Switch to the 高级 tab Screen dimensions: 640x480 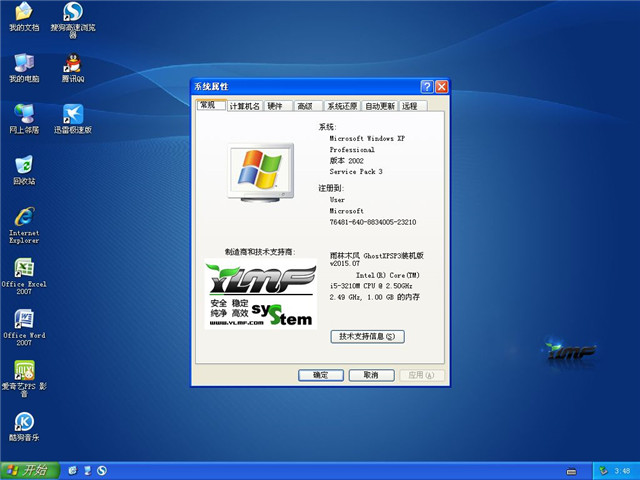coord(308,106)
